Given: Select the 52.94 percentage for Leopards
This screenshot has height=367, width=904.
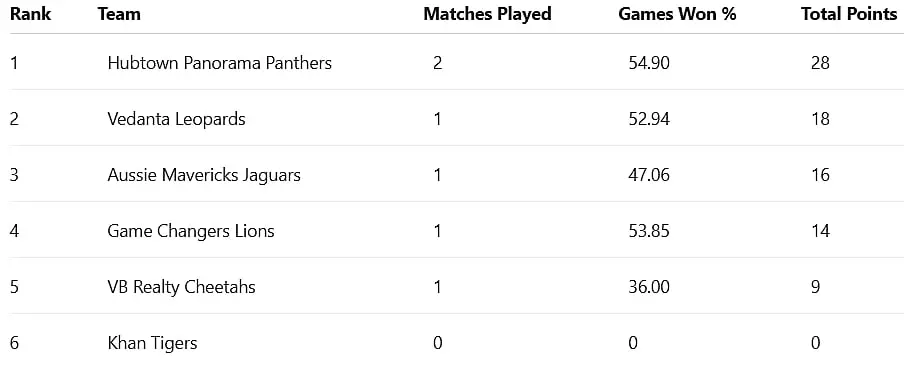Looking at the screenshot, I should click(649, 119).
